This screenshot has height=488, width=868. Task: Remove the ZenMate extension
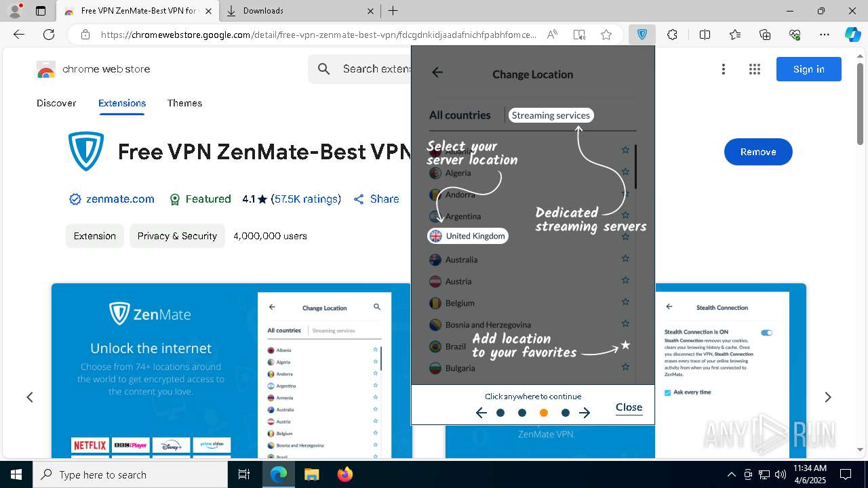pyautogui.click(x=758, y=152)
